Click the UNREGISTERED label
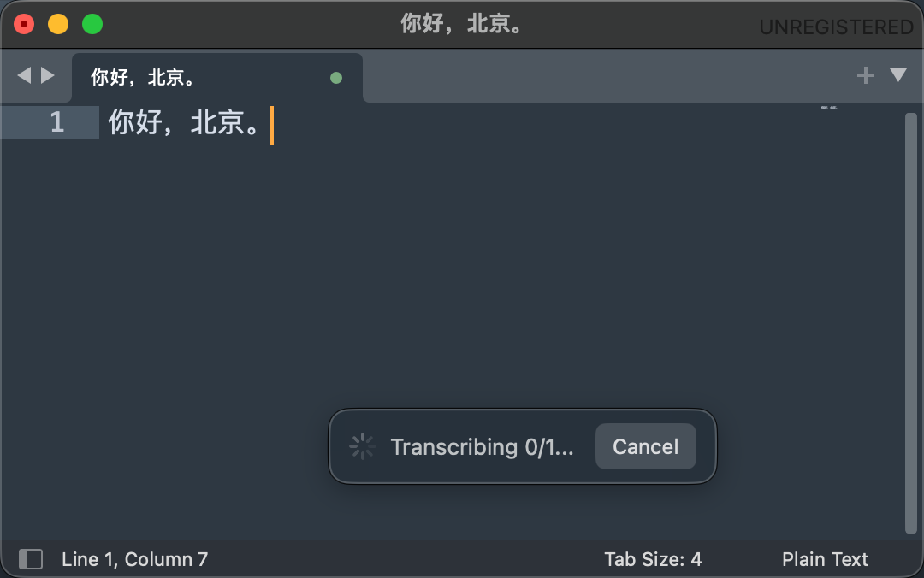Screen dimensions: 924x578 [x=836, y=27]
